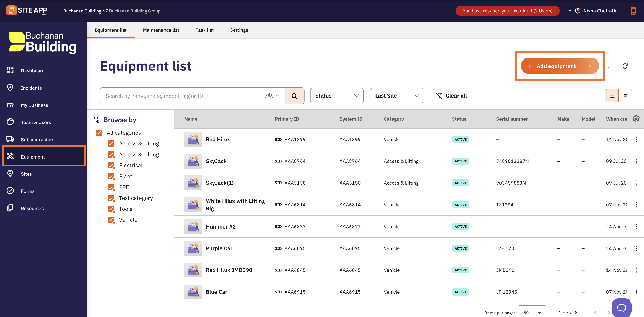Go to next page arrow
Screen dimensions: 644x317
(x=609, y=313)
